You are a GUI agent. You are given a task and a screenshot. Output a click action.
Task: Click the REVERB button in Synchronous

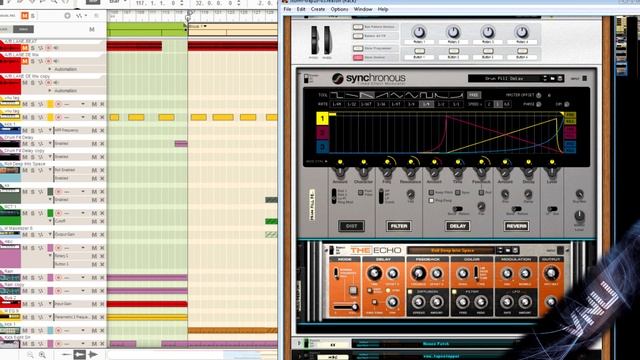516,226
